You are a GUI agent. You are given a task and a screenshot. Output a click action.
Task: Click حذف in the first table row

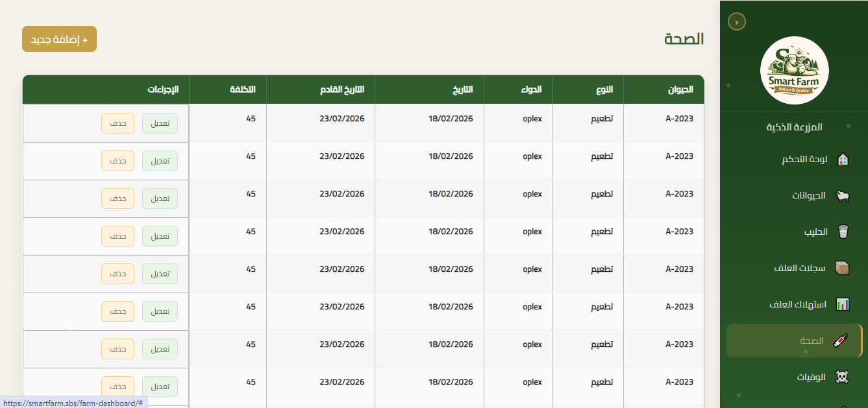pyautogui.click(x=118, y=123)
